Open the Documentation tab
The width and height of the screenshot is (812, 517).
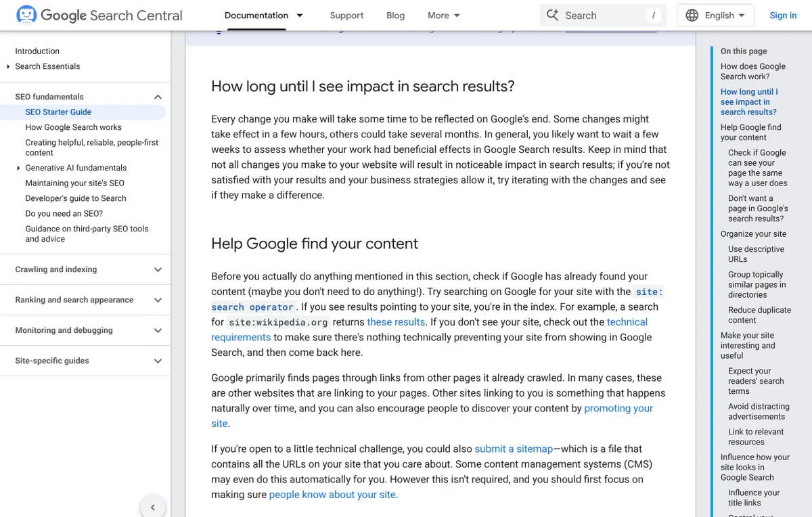[256, 15]
